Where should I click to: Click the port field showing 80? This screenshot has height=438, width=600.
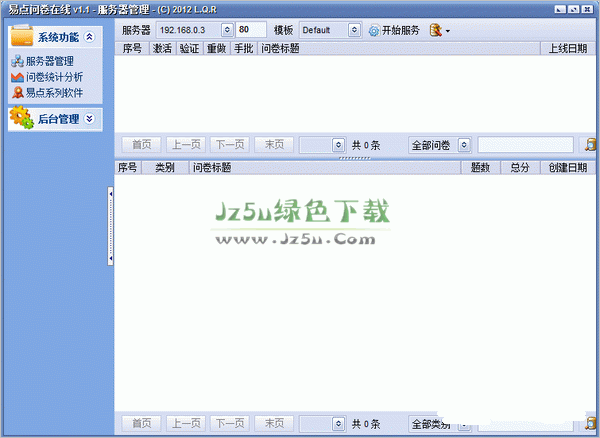pyautogui.click(x=251, y=30)
